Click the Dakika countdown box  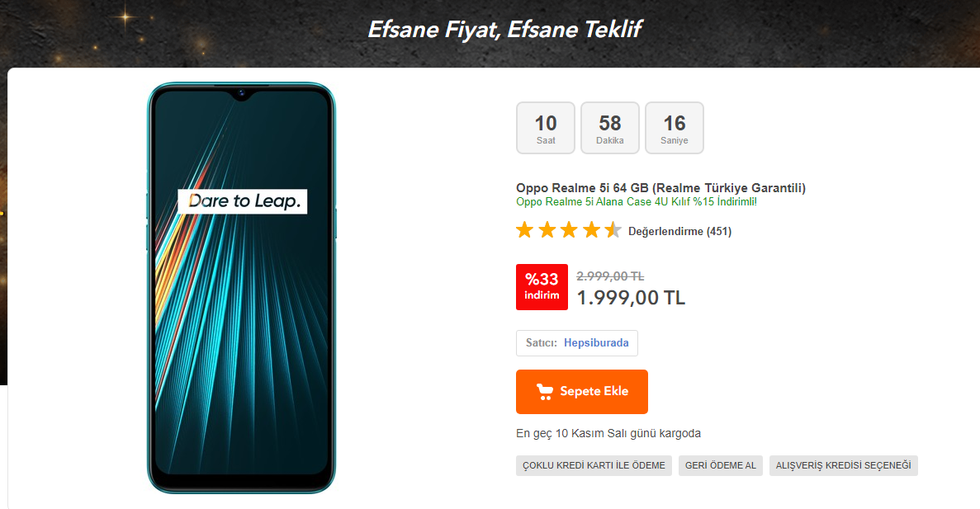pos(610,127)
